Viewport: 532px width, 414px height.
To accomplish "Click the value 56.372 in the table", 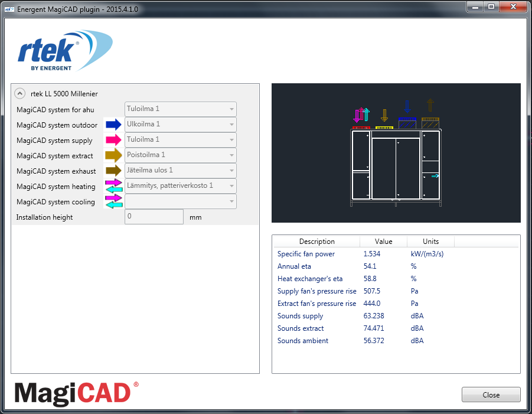I will click(374, 341).
